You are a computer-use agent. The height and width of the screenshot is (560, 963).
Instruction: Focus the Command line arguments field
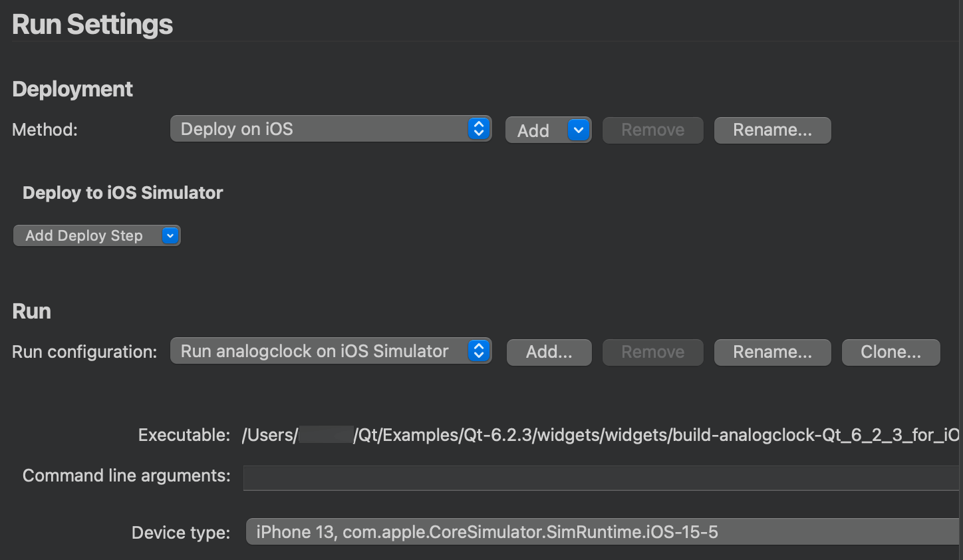tap(599, 478)
